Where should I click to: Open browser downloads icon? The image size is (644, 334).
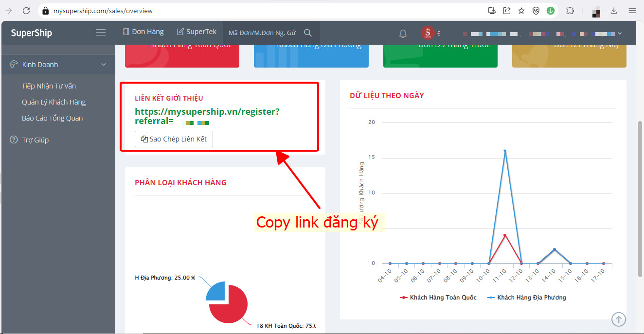pos(614,10)
